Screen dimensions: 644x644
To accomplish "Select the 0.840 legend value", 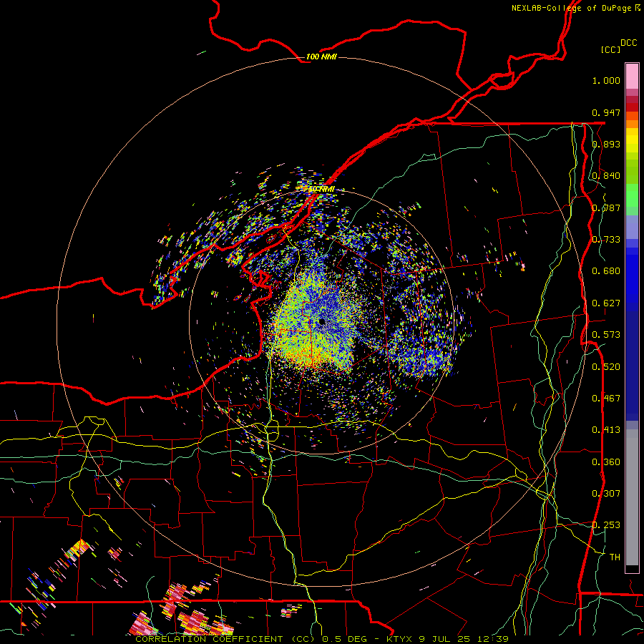I will [606, 176].
